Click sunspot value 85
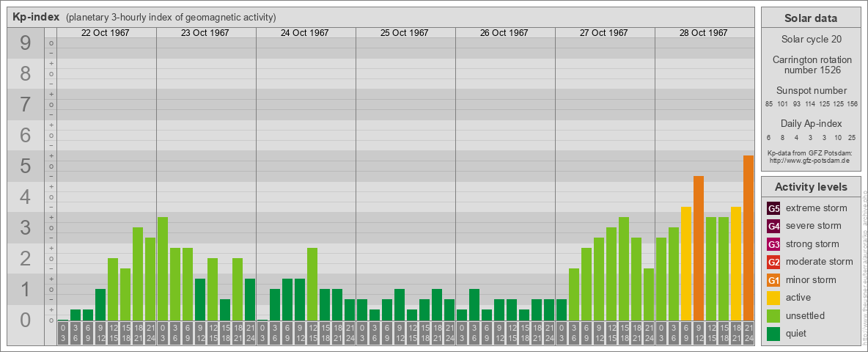Image resolution: width=868 pixels, height=352 pixels. [x=769, y=104]
